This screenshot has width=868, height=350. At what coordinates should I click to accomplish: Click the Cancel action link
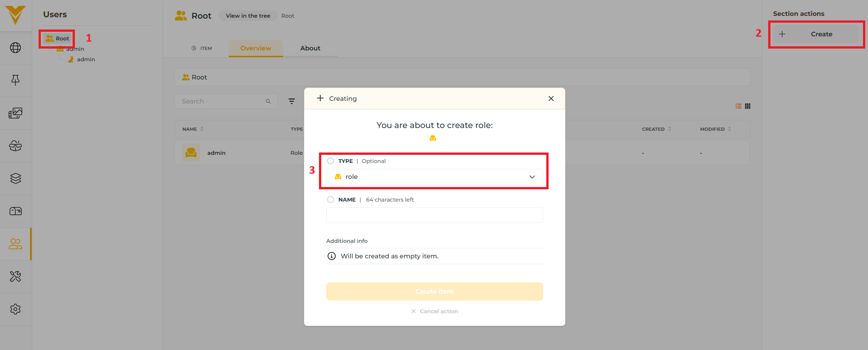pos(434,311)
